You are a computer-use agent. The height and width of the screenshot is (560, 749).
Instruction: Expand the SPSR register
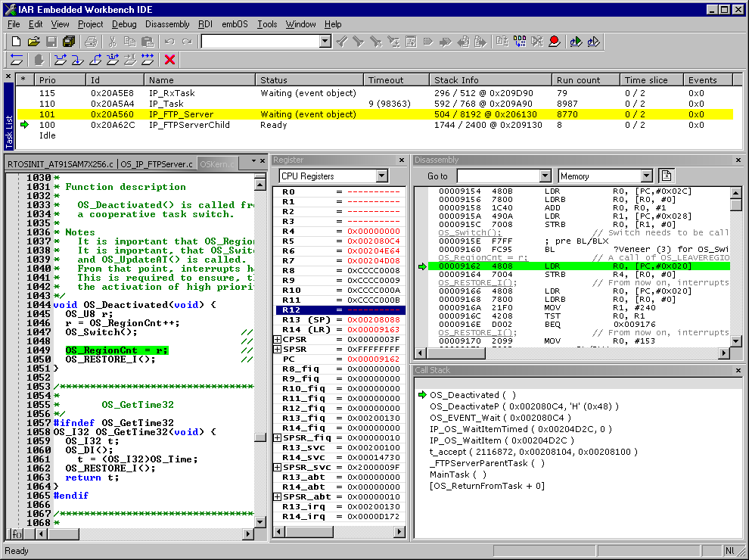pos(277,350)
